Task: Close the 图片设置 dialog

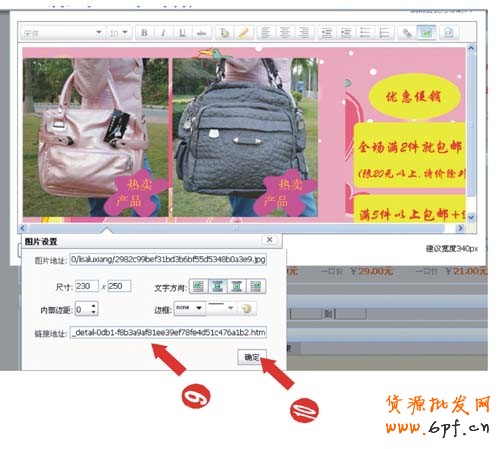Action: point(269,240)
